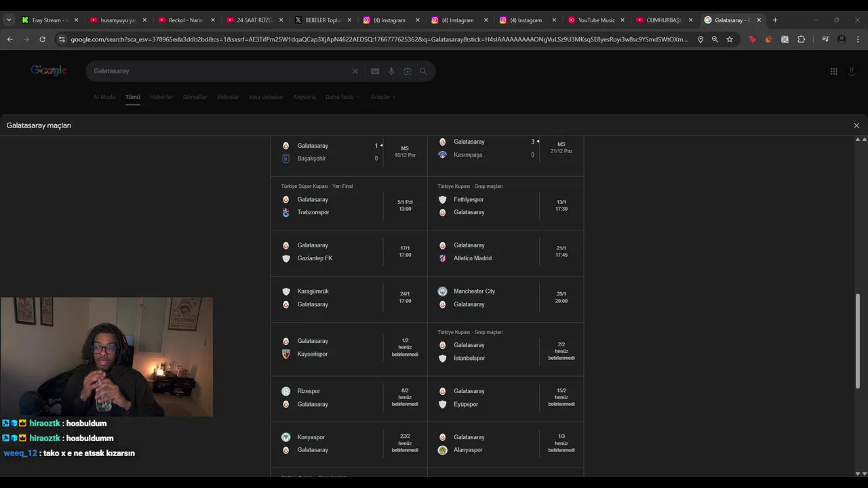Viewport: 868px width, 488px height.
Task: Click the streamer webcam overlay
Action: [x=106, y=357]
